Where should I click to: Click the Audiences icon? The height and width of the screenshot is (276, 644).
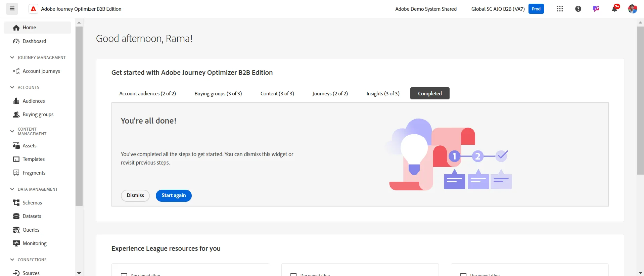point(16,101)
